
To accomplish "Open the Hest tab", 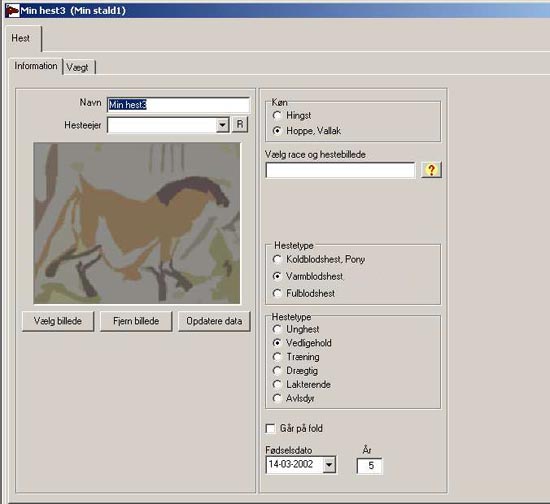I will tap(23, 38).
